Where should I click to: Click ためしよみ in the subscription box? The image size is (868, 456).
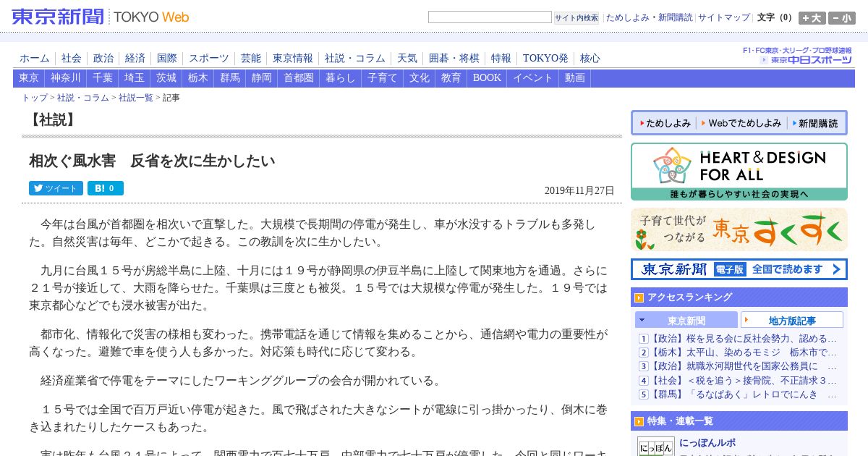coord(665,123)
